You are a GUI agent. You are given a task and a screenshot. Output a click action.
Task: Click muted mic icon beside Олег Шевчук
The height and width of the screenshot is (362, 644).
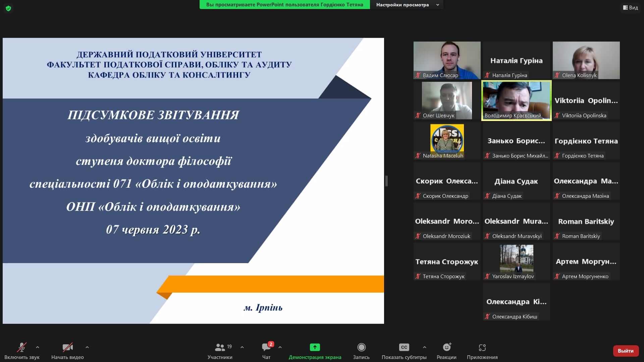[418, 116]
